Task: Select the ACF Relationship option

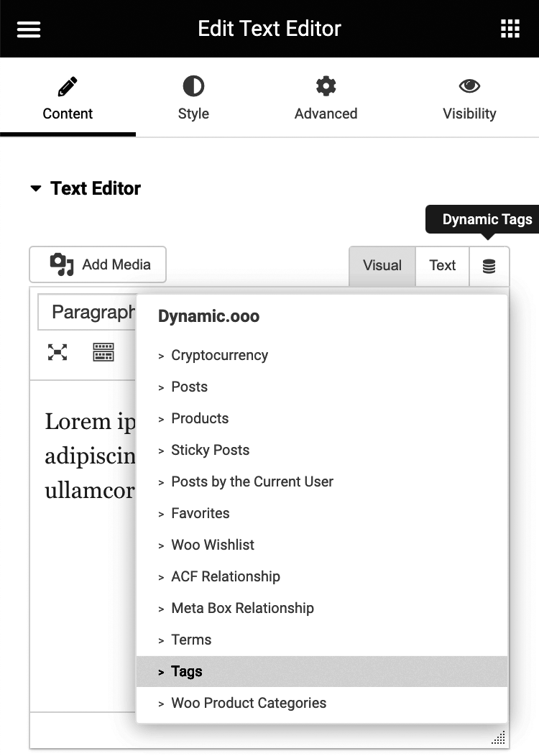Action: [x=225, y=576]
